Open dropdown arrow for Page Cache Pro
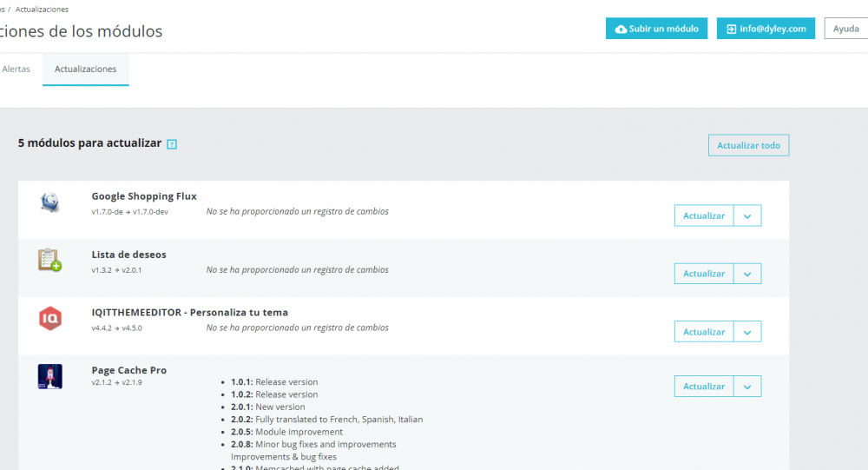This screenshot has height=470, width=868. click(x=747, y=387)
